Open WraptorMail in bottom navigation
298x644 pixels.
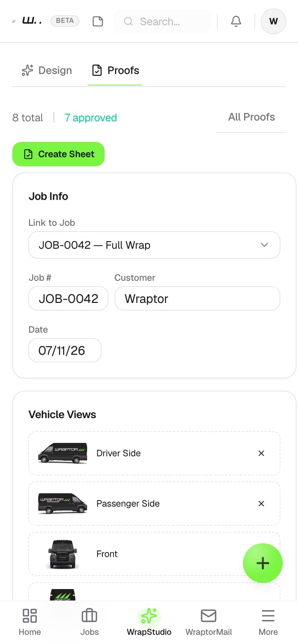point(209,622)
